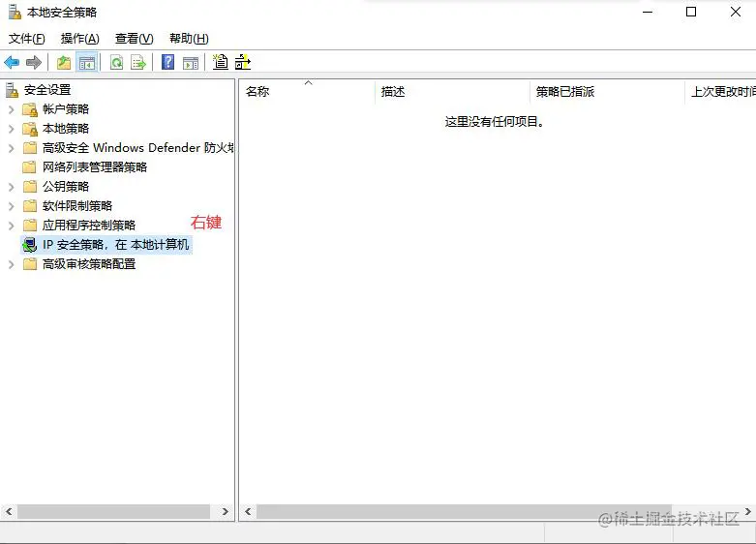The image size is (756, 544).
Task: Select 高级审核策略配置 in the tree
Action: (89, 264)
